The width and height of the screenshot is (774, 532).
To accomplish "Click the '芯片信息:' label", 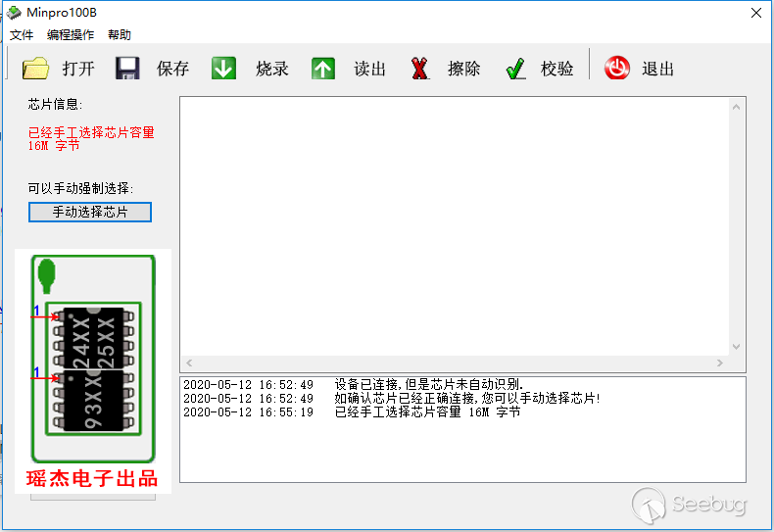I will tap(55, 105).
